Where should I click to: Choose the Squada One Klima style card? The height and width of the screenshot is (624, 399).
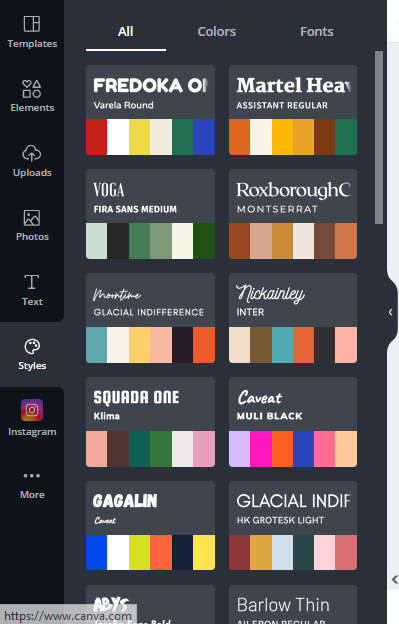(x=150, y=422)
